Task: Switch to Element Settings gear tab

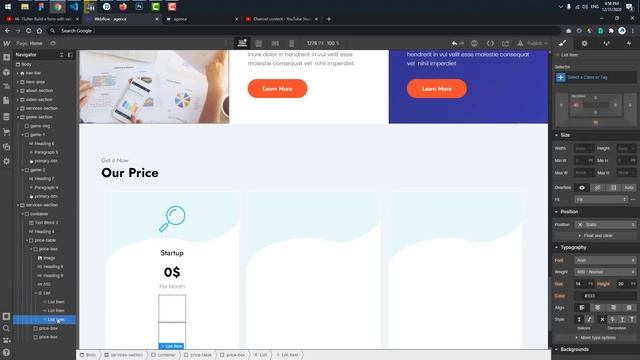Action: pyautogui.click(x=584, y=43)
